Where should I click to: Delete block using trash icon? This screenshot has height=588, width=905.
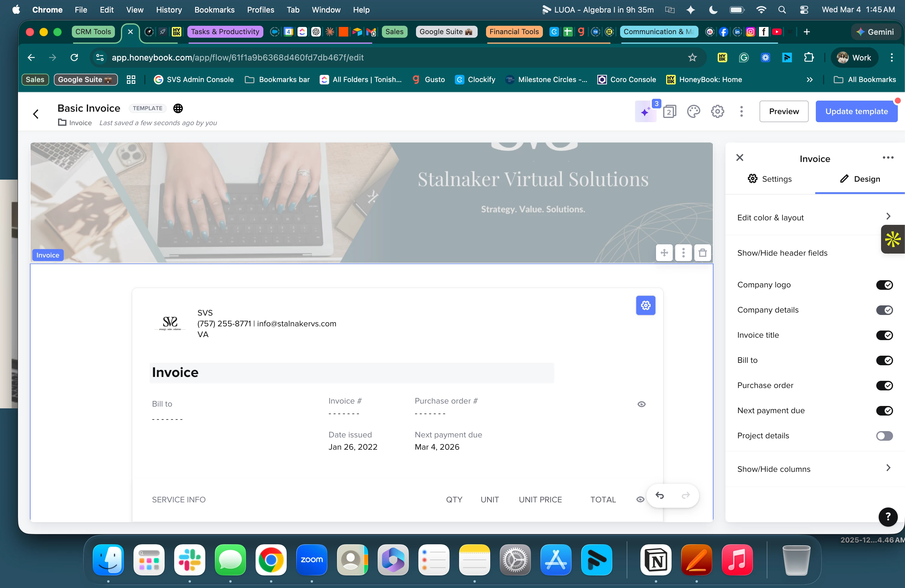point(702,253)
